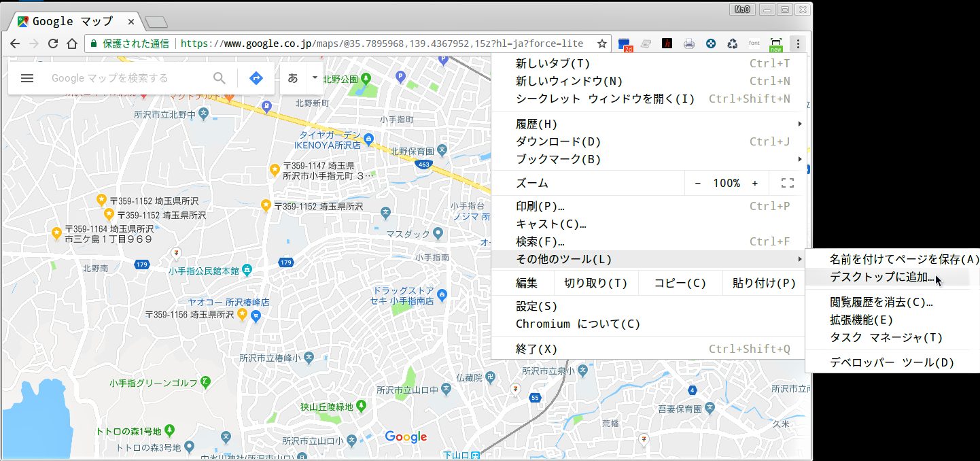Open the three-dot Chromium menu button
This screenshot has width=980, height=461.
(x=798, y=44)
